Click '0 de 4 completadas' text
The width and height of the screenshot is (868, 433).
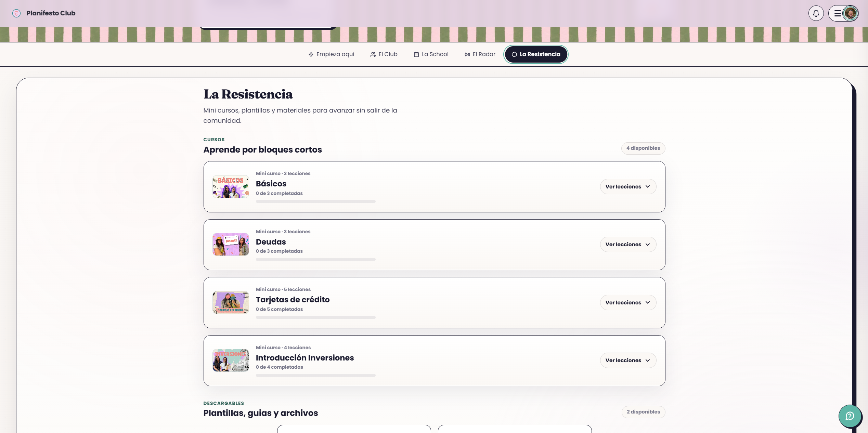279,367
